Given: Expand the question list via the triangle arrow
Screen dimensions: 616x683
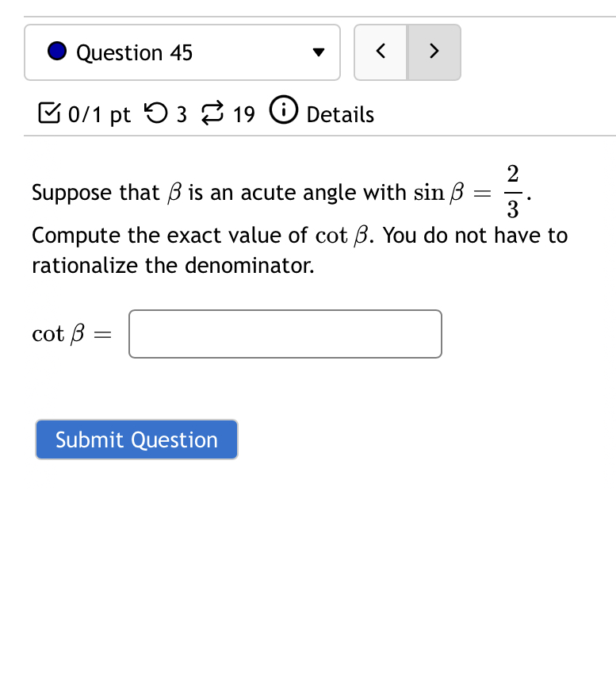Looking at the screenshot, I should [x=317, y=52].
